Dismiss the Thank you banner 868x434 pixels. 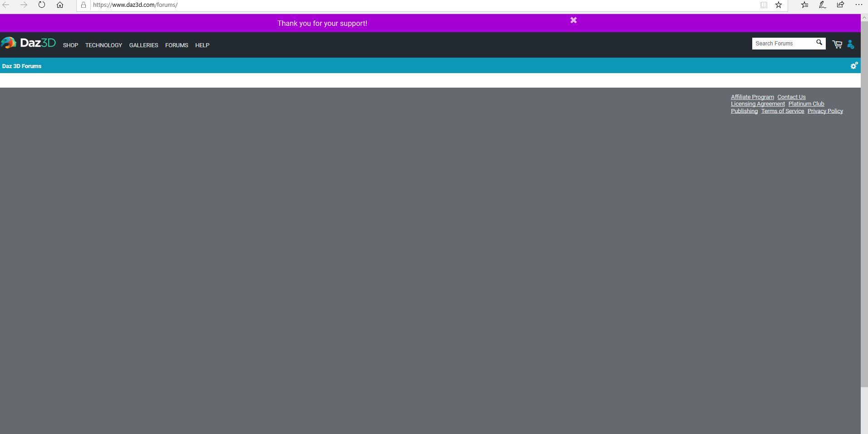pyautogui.click(x=573, y=20)
